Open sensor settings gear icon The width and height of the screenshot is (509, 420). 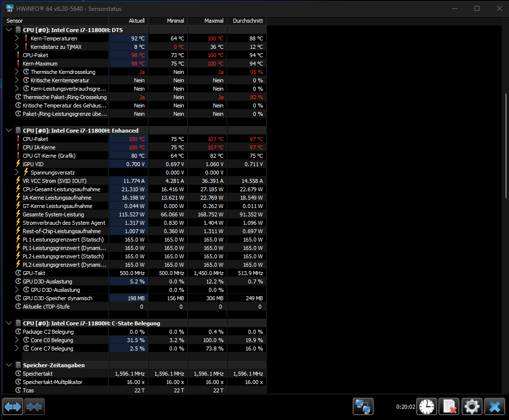tap(472, 406)
